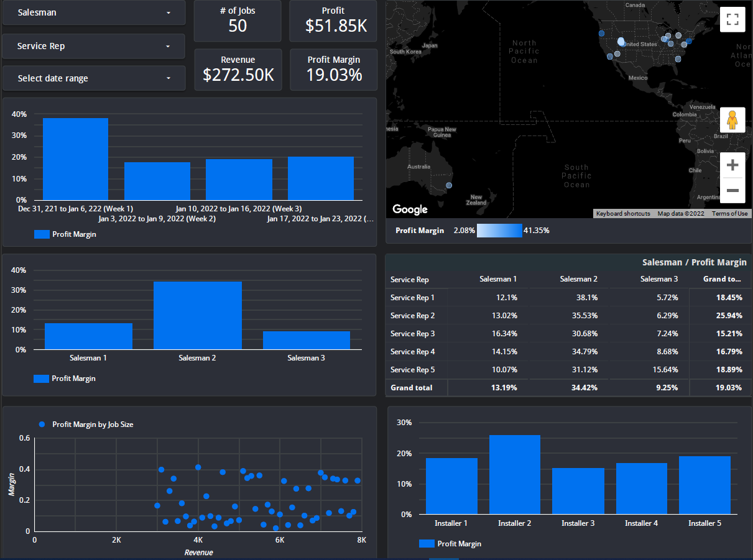Expand the Select date range picker
This screenshot has height=560, width=753.
tap(94, 78)
